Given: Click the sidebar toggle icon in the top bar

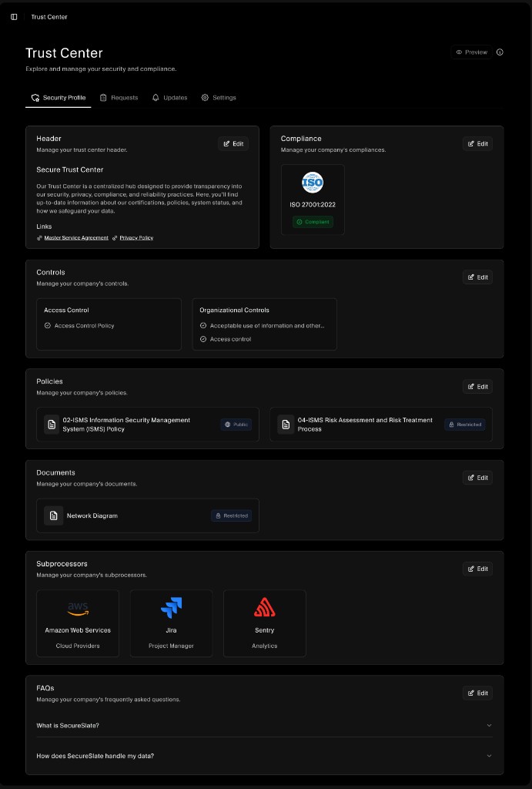Looking at the screenshot, I should pos(13,16).
